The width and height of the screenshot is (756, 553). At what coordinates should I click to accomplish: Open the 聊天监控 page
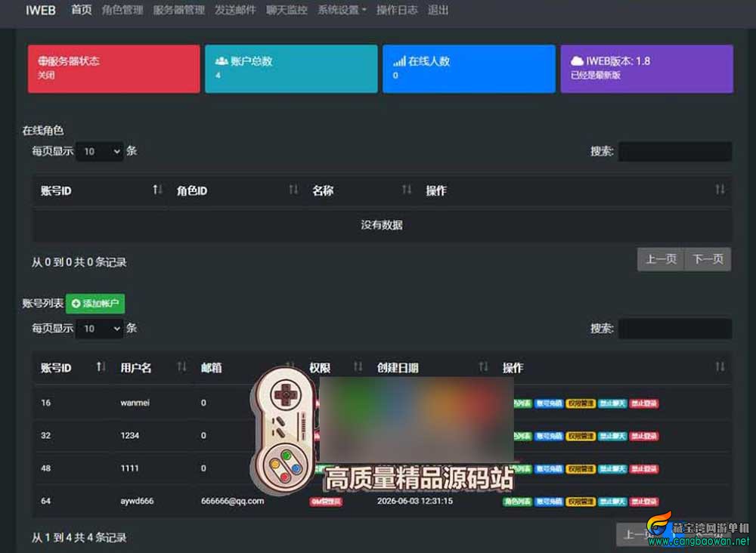tap(287, 10)
